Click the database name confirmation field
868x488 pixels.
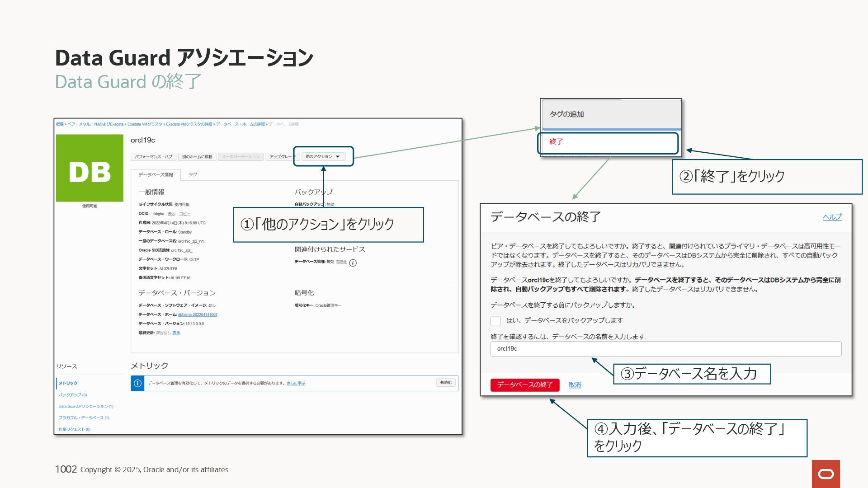tap(665, 349)
